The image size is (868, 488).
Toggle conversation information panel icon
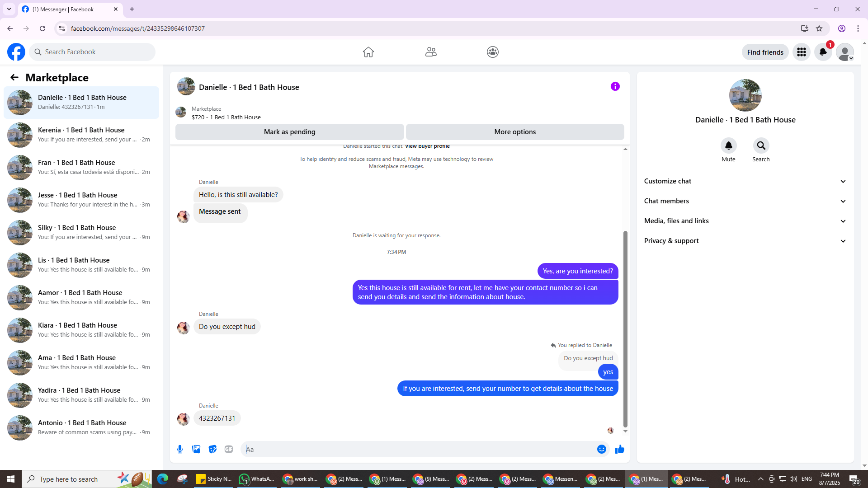[615, 86]
